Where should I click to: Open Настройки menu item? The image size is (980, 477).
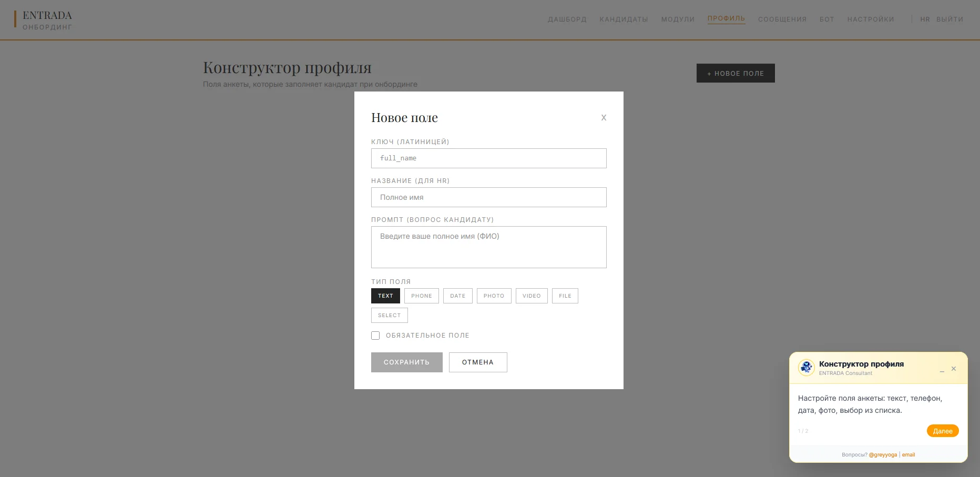point(871,19)
